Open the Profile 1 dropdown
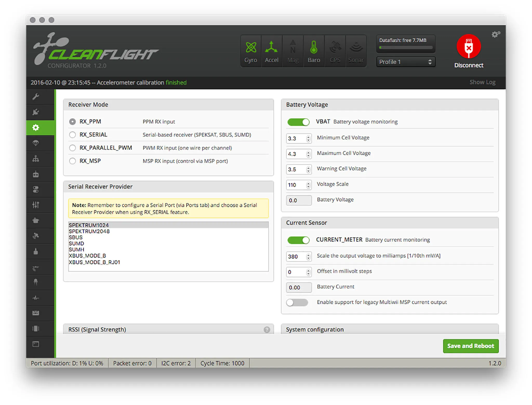Image resolution: width=532 pixels, height=405 pixels. coord(405,62)
